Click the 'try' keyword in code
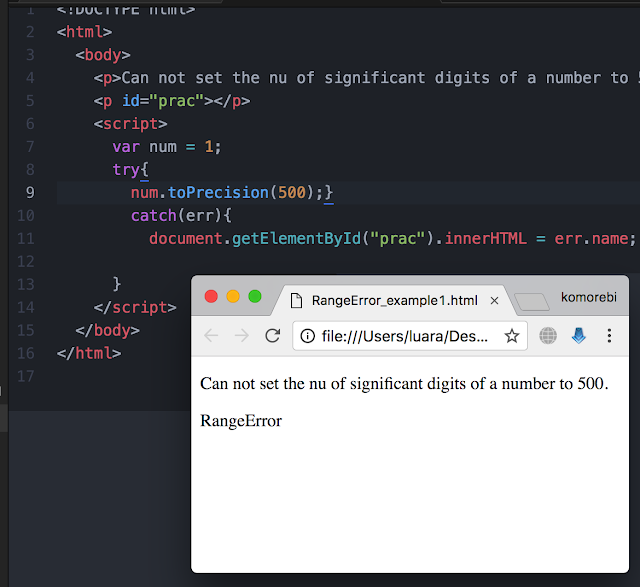 (126, 170)
